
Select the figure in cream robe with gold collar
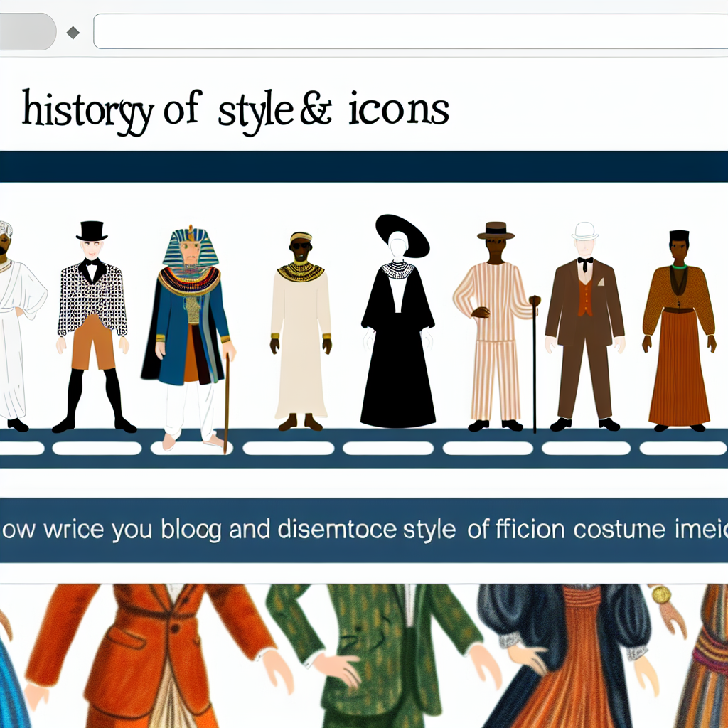point(301,331)
